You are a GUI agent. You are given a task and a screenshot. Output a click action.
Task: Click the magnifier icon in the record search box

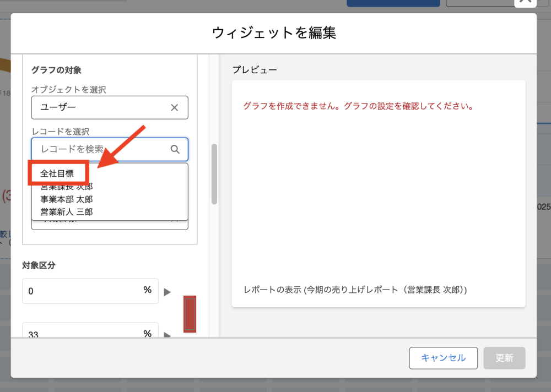point(175,149)
